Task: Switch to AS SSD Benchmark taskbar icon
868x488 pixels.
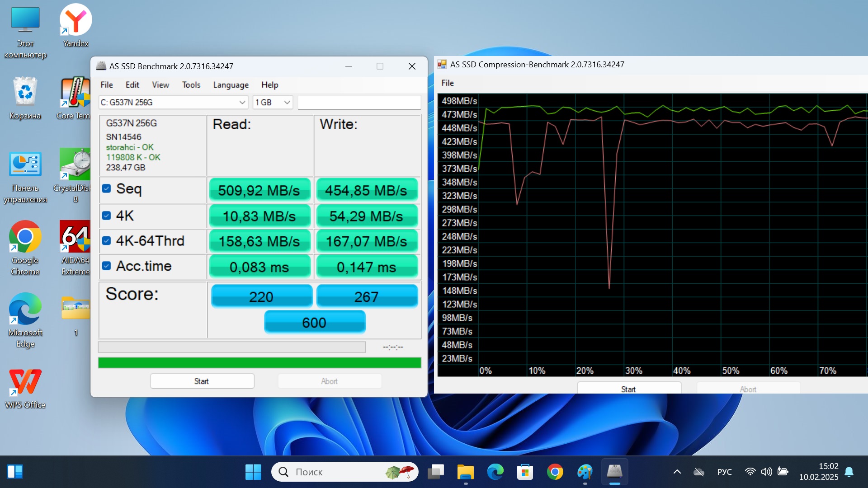Action: pyautogui.click(x=614, y=472)
